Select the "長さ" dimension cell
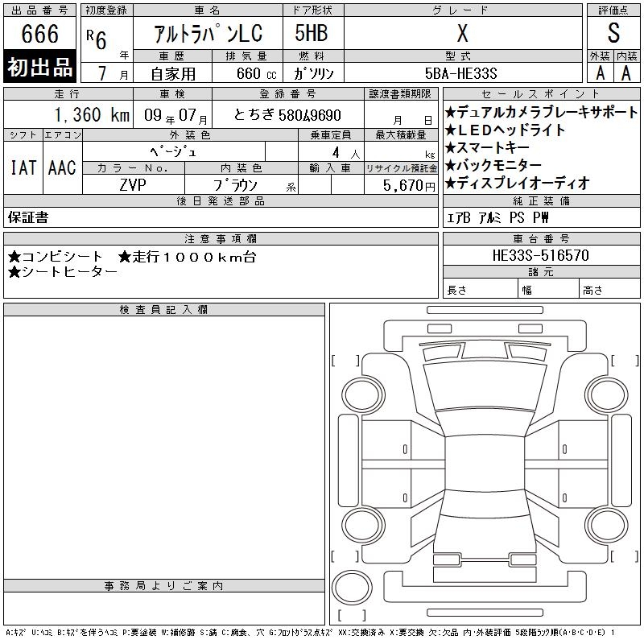Viewport: 644px width, 644px height. tap(480, 288)
